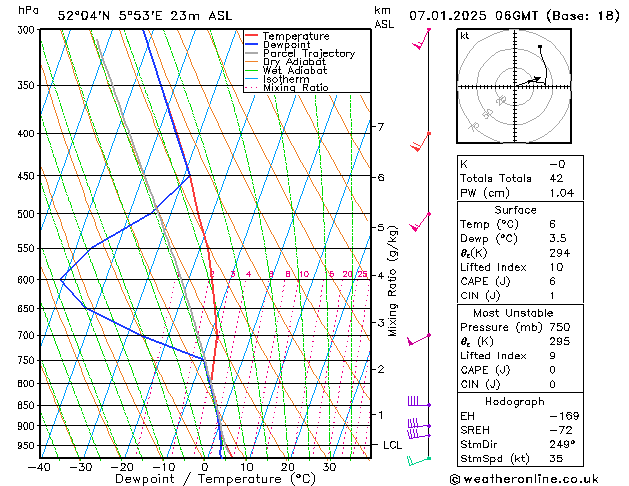Click the 600 hPa pressure axis label
Viewport: 629px width, 486px height.
[26, 279]
